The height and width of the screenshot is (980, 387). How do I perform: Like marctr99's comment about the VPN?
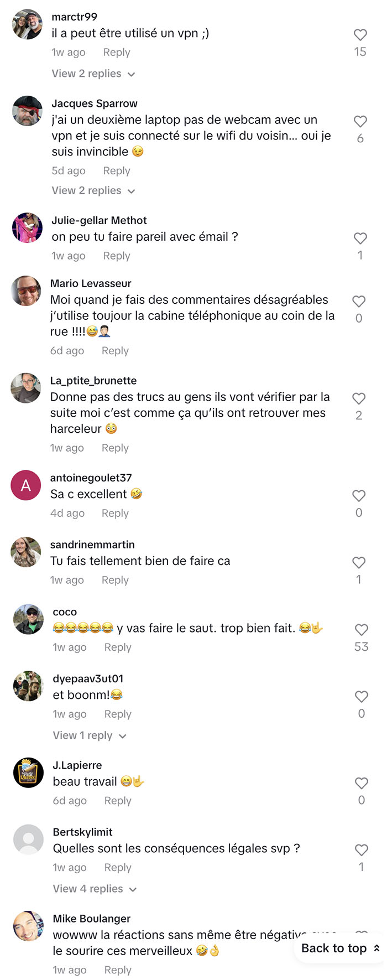click(x=360, y=35)
